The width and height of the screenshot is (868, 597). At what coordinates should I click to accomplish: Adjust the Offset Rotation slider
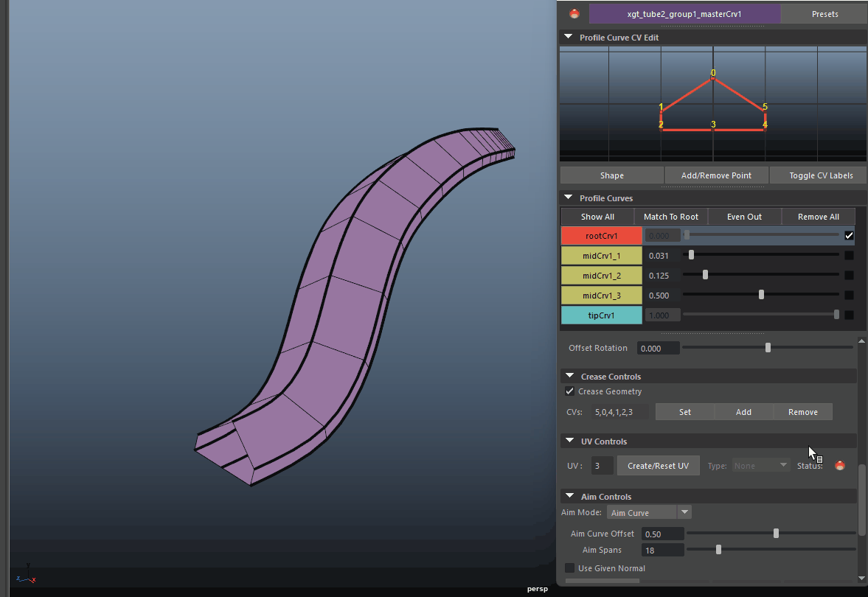click(x=768, y=348)
